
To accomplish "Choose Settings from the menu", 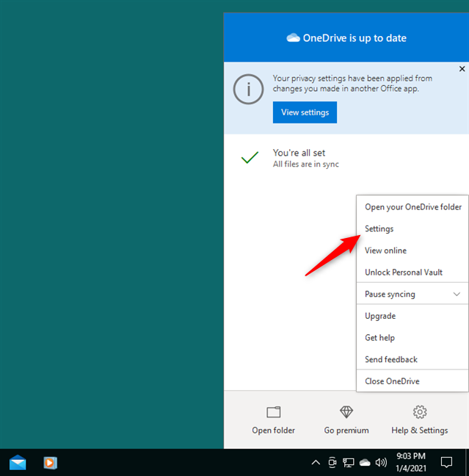I will tap(412, 229).
